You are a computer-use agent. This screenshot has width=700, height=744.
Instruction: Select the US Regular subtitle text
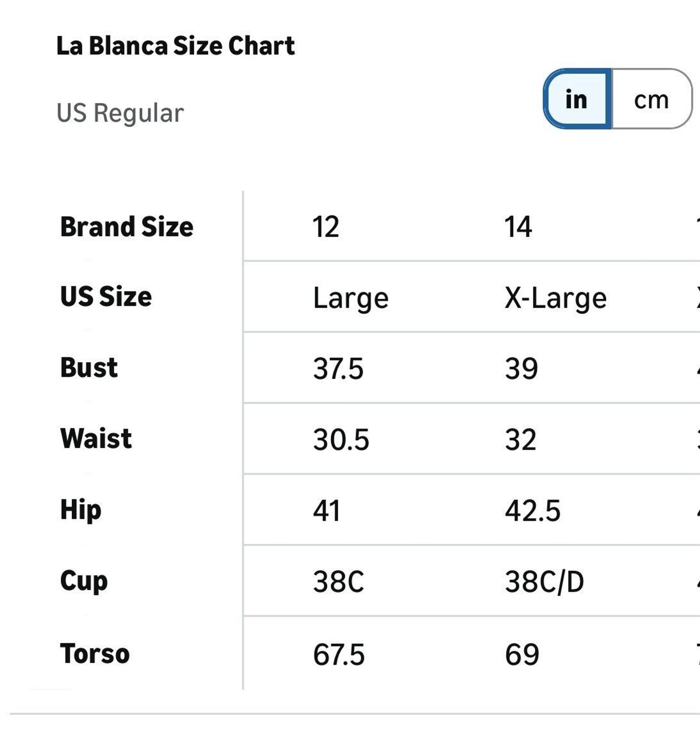[x=120, y=113]
